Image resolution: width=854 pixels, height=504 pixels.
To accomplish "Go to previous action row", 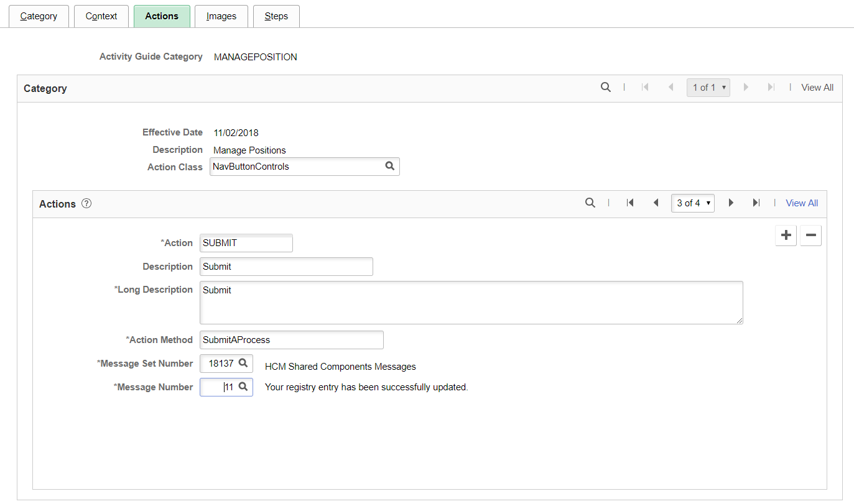I will [656, 203].
